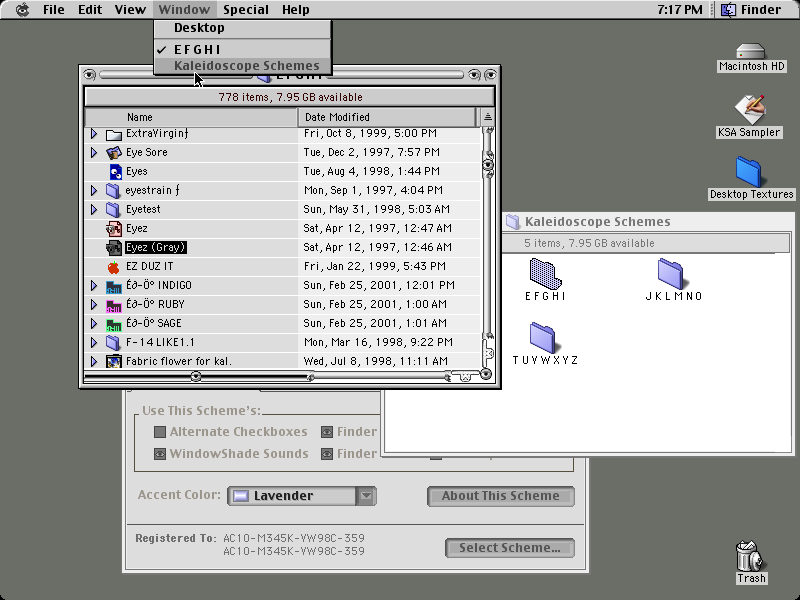The height and width of the screenshot is (600, 800).
Task: Expand the Eye Sore disclosure triangle
Action: pos(94,153)
